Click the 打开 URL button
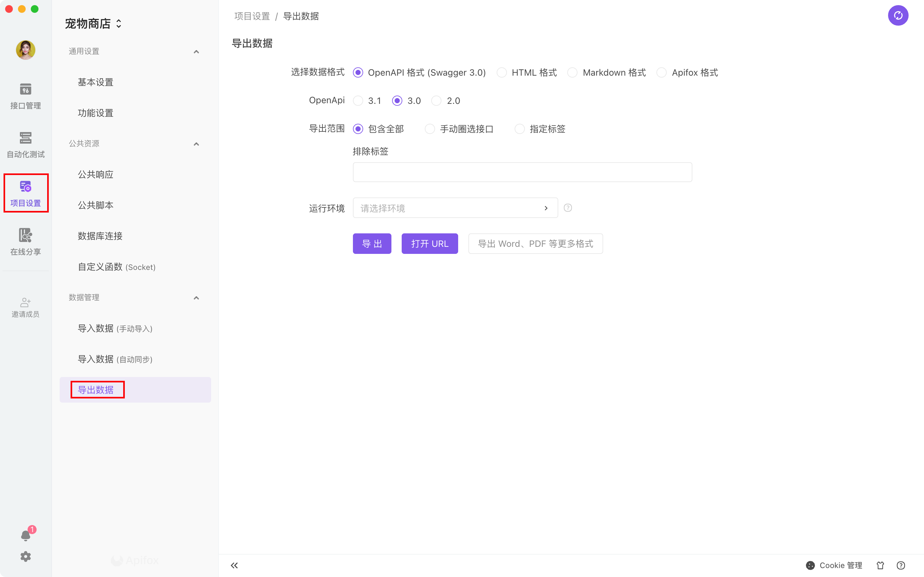This screenshot has height=577, width=924. tap(429, 244)
